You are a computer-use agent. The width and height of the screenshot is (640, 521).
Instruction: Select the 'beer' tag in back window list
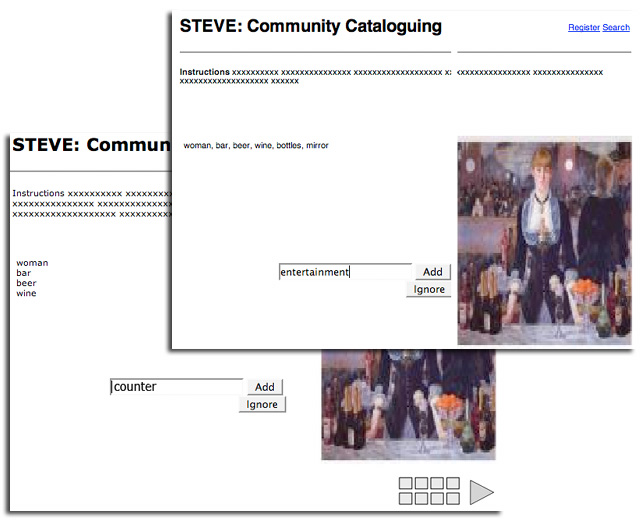tap(27, 283)
